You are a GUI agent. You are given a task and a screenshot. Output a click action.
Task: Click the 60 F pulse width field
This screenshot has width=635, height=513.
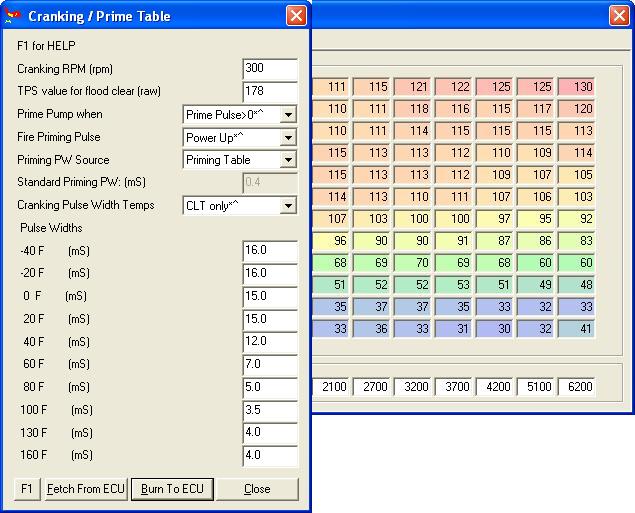[x=270, y=365]
